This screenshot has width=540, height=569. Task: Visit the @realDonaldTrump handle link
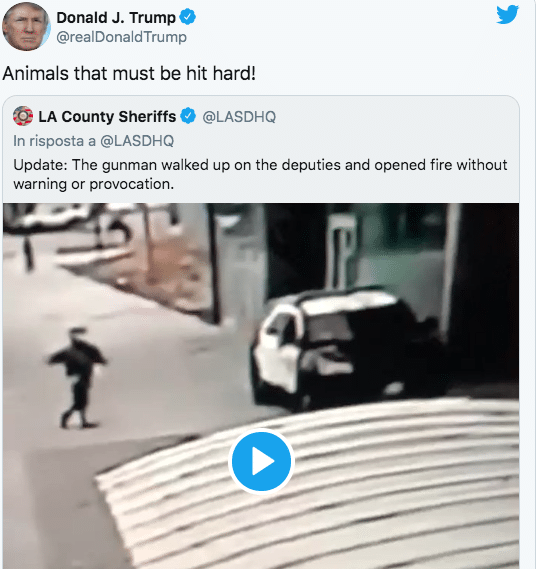tap(122, 37)
